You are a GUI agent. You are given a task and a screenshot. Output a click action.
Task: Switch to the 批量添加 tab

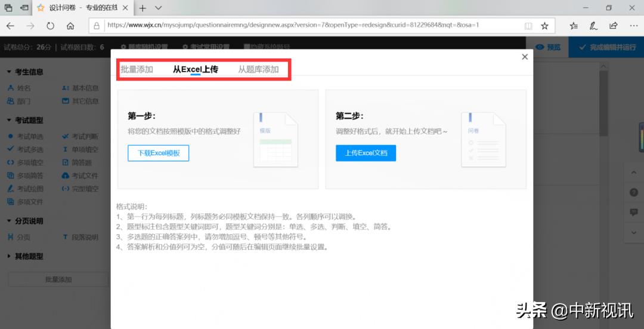click(x=137, y=69)
